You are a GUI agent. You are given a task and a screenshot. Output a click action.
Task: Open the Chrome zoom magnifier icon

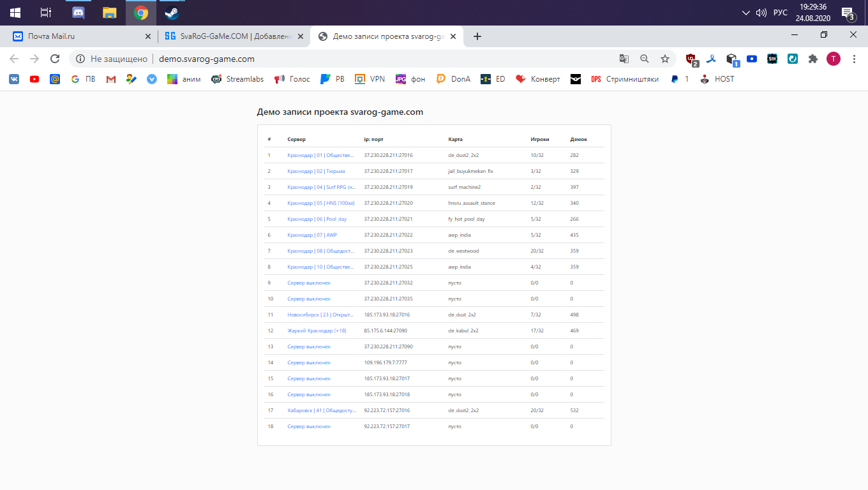click(645, 59)
